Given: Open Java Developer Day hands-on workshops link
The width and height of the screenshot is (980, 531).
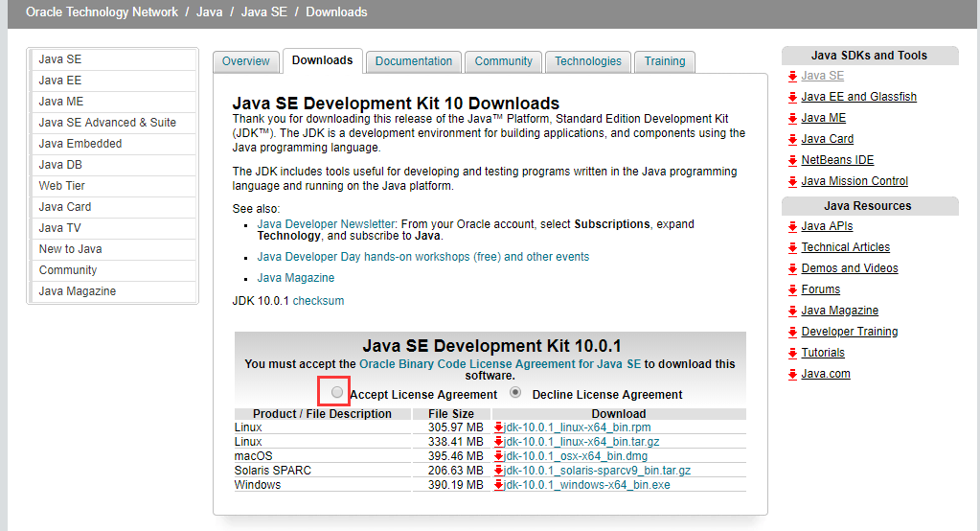Looking at the screenshot, I should pyautogui.click(x=423, y=257).
